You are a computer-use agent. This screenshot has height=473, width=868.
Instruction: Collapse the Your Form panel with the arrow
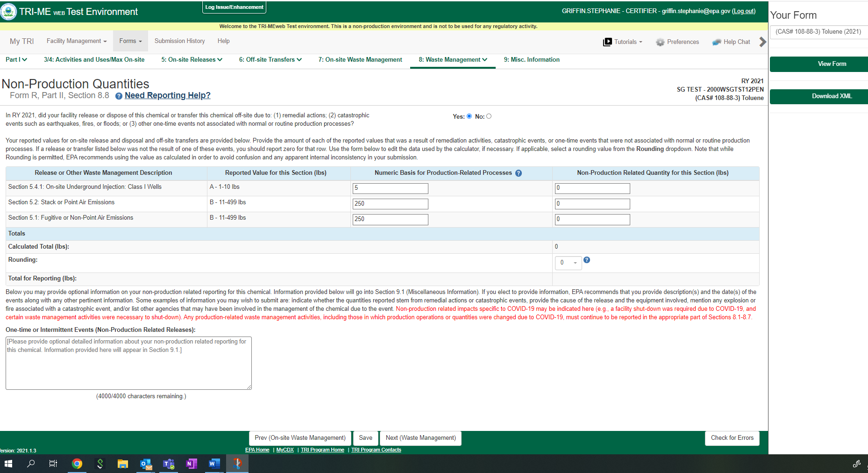762,42
